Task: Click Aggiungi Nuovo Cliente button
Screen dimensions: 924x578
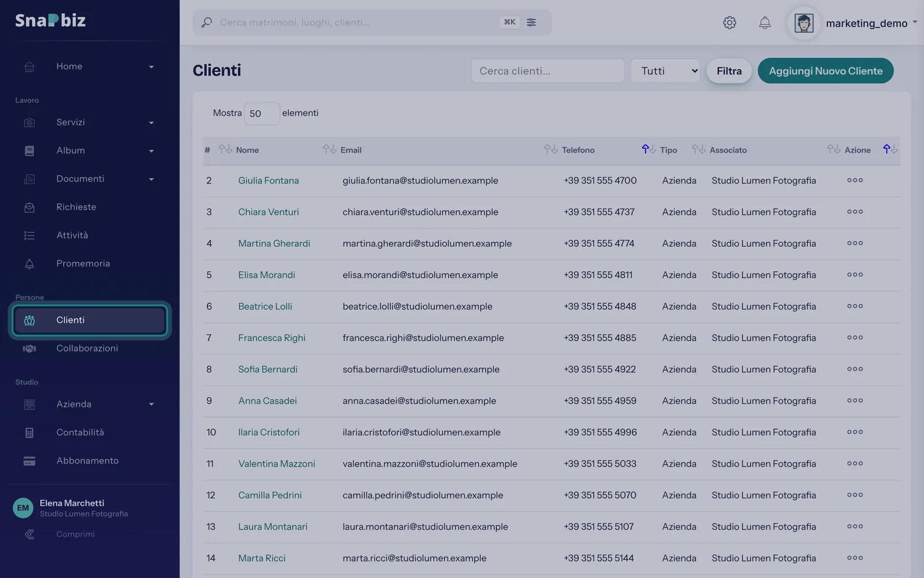Action: 825,71
